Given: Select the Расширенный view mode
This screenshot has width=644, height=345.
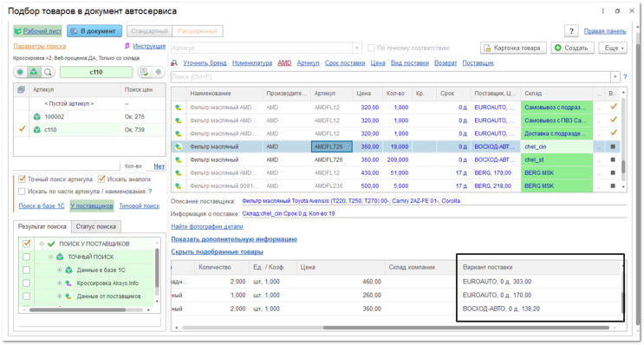Looking at the screenshot, I should click(198, 31).
